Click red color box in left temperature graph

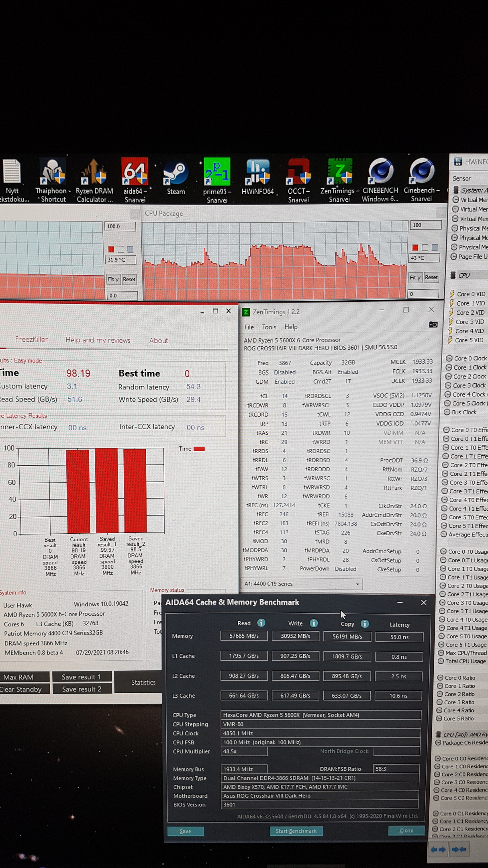coord(111,249)
